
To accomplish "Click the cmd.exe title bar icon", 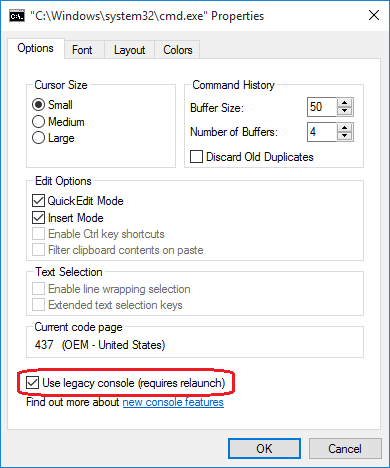I will (x=17, y=16).
